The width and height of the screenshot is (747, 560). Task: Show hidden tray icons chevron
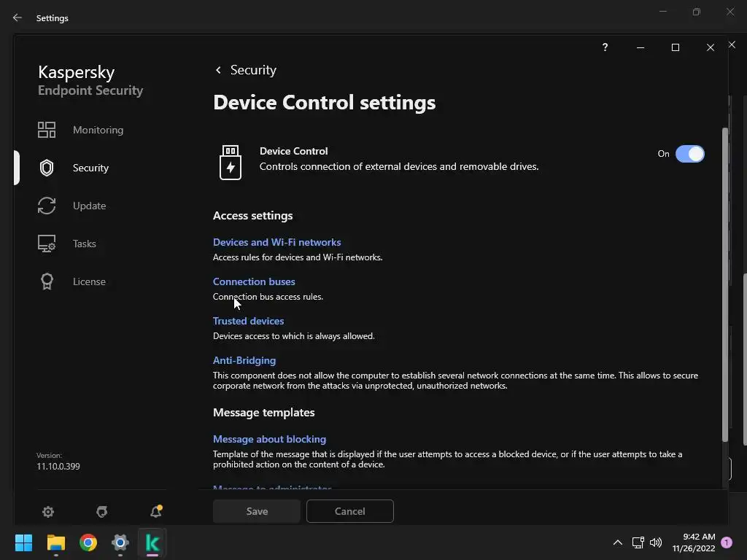(618, 542)
